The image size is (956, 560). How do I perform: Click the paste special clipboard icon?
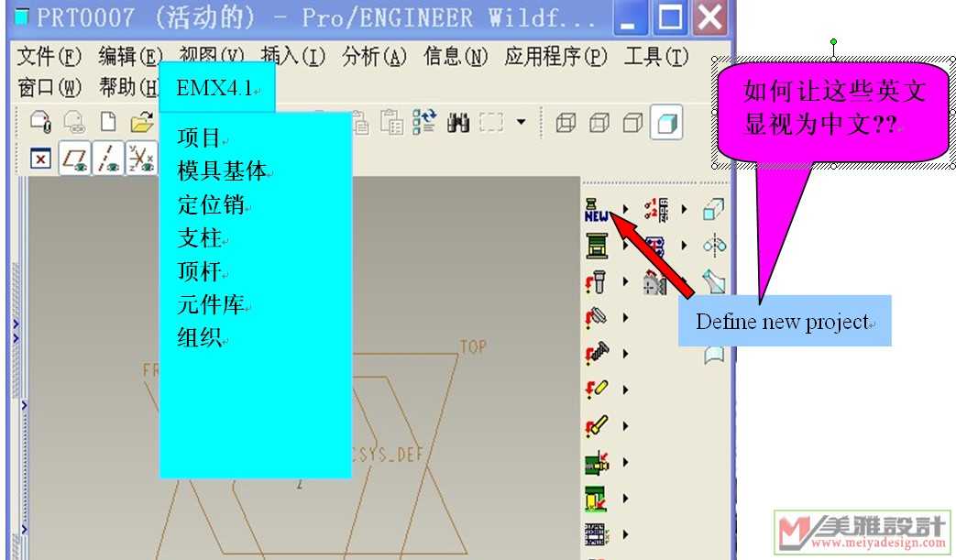click(391, 122)
